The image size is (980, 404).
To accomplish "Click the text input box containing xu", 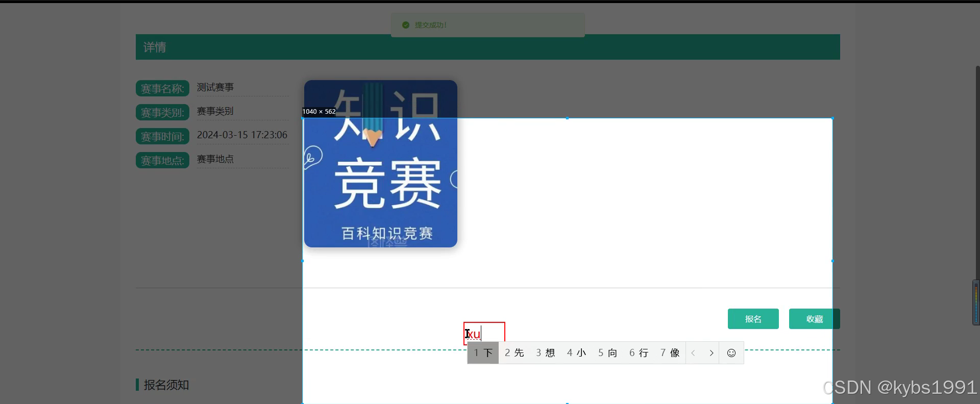I will point(484,333).
